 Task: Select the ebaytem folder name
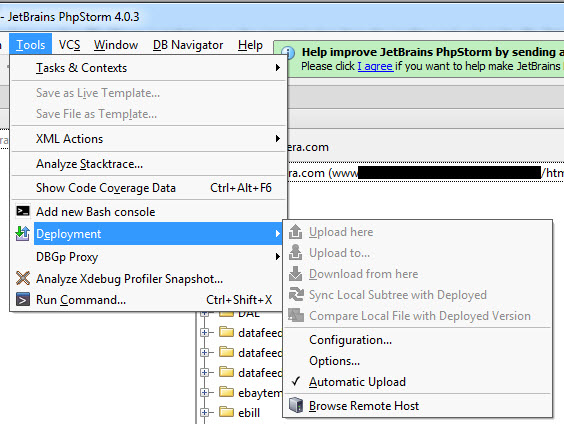click(x=260, y=393)
